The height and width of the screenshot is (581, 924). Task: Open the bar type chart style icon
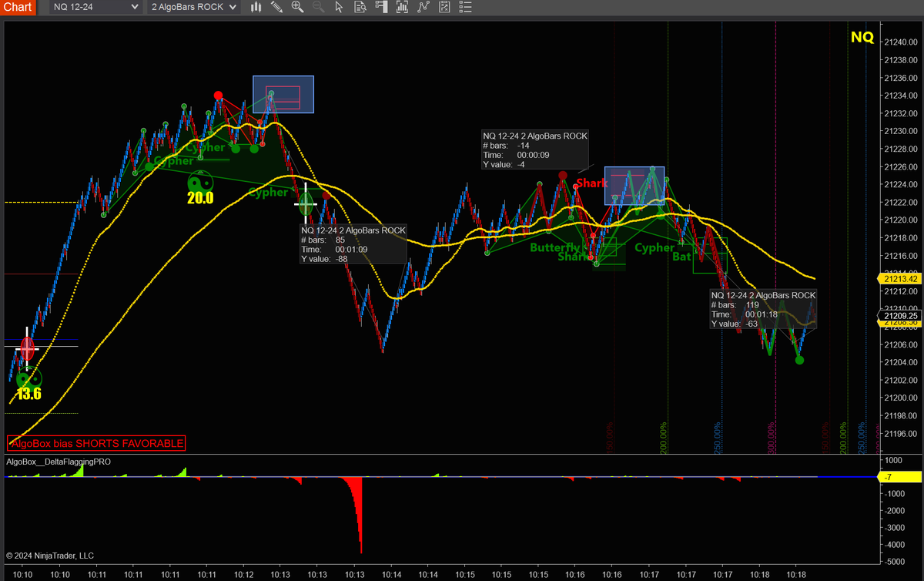256,7
